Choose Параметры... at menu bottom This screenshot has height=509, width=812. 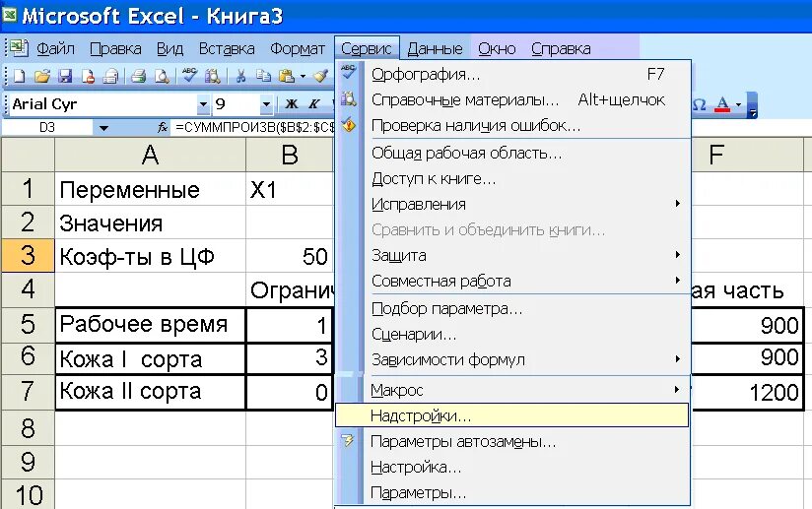[512, 493]
